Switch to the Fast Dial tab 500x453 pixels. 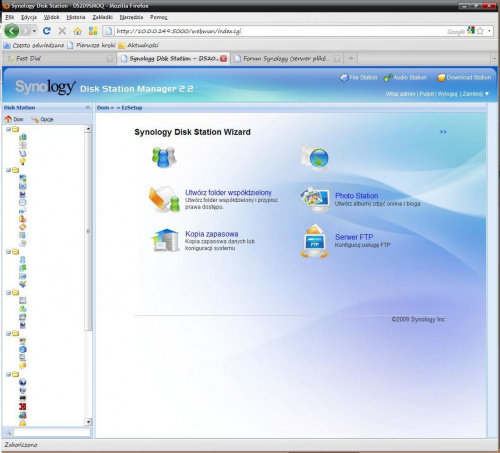click(60, 59)
